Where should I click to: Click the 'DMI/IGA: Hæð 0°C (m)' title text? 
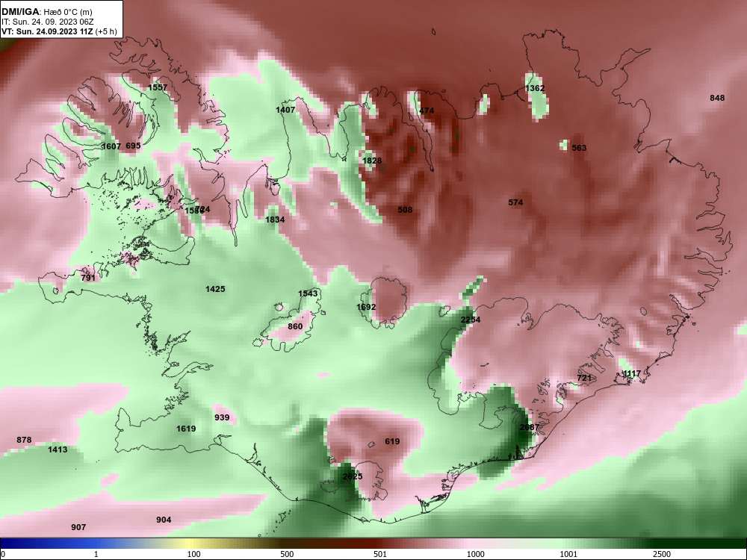[46, 12]
